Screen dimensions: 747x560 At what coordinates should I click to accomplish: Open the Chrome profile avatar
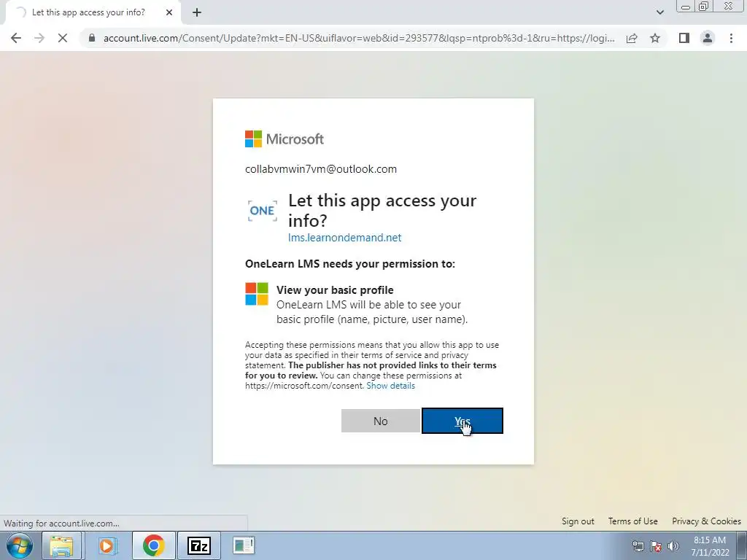(708, 38)
